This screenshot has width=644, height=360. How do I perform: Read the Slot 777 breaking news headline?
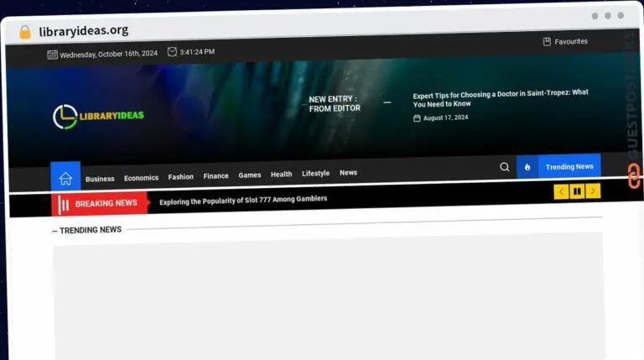pos(243,200)
